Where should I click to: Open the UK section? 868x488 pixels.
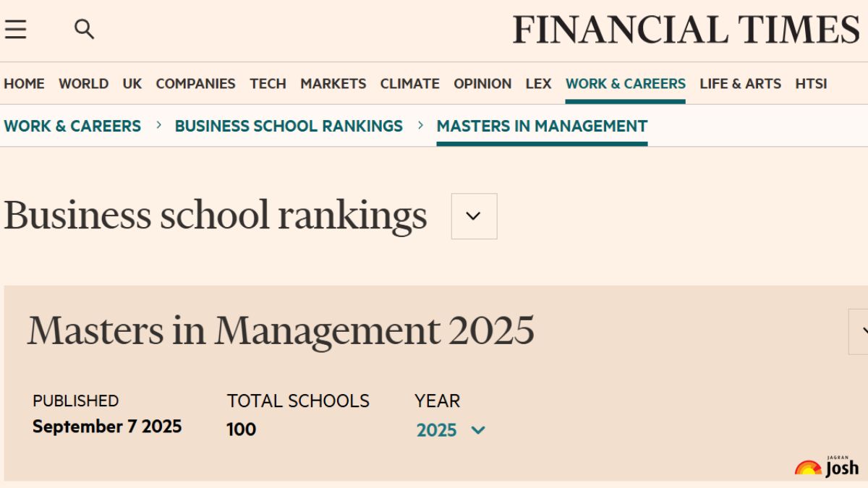pos(132,84)
